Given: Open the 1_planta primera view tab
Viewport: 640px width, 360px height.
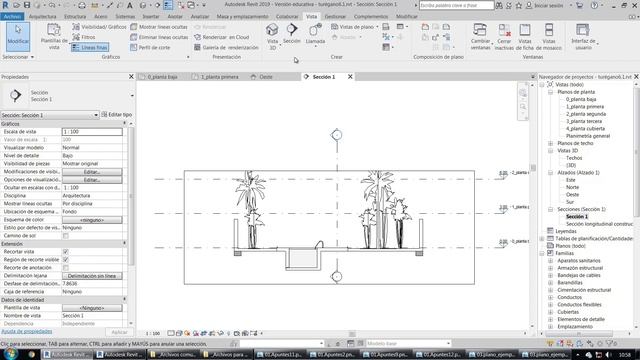Looking at the screenshot, I should click(220, 77).
